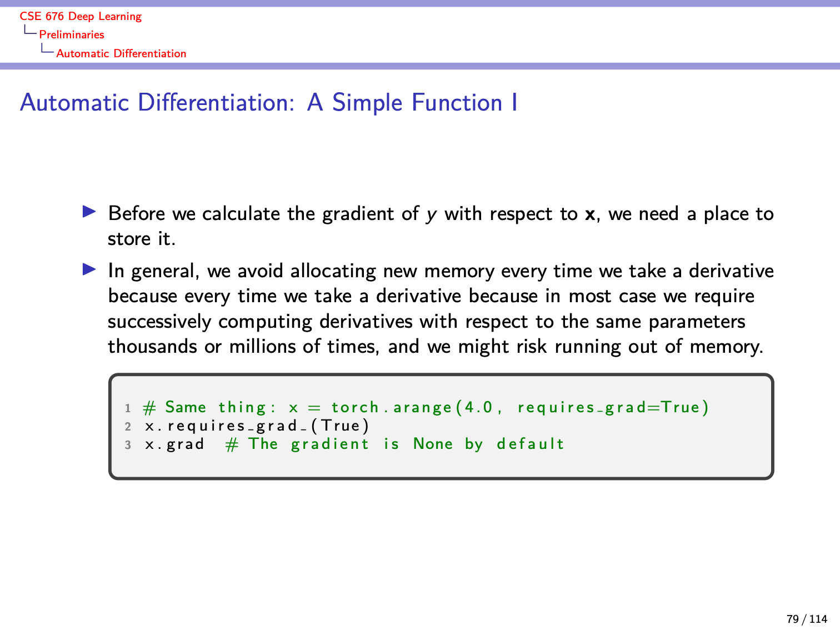This screenshot has height=630, width=840.
Task: Click code line 'x.requires_grad_(True)'
Action: (x=257, y=426)
